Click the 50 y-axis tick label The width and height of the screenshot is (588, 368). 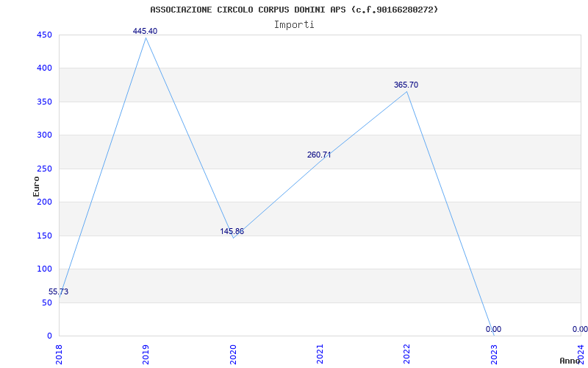point(46,302)
